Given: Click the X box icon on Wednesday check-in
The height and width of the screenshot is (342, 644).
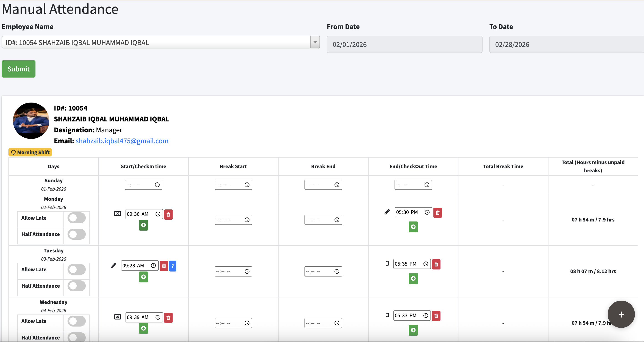Looking at the screenshot, I should (118, 317).
